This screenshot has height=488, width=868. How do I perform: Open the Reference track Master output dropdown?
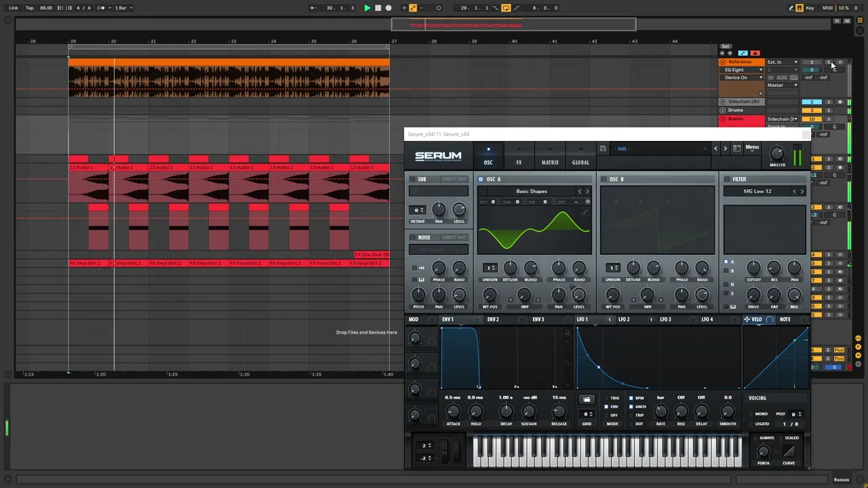[783, 85]
